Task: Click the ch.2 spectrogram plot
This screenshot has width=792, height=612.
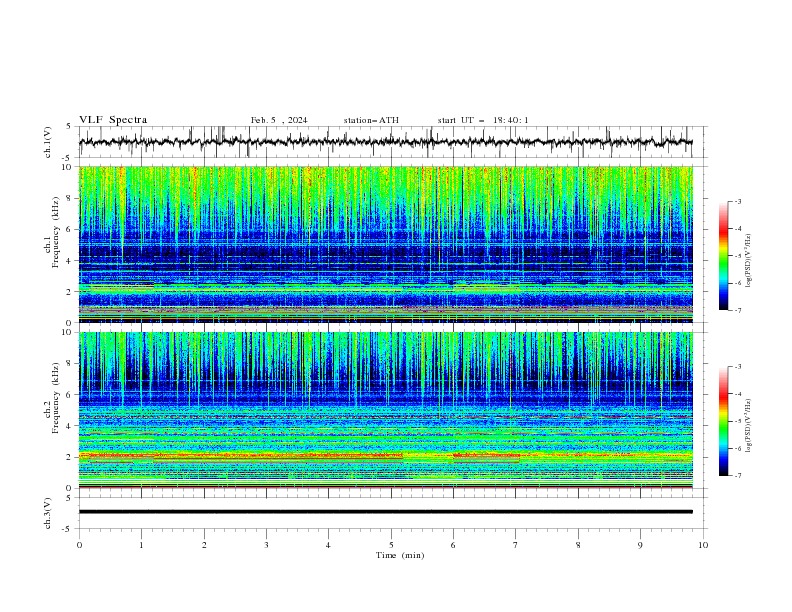Action: click(386, 410)
